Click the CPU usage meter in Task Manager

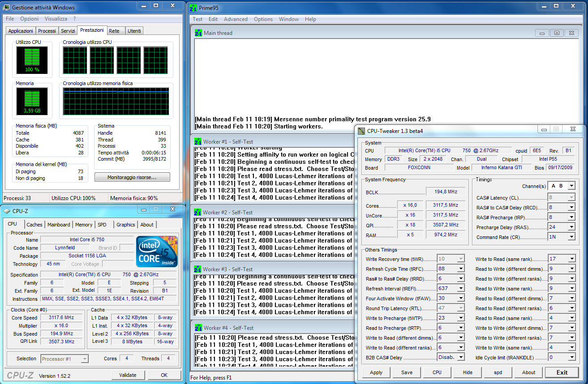(x=32, y=60)
